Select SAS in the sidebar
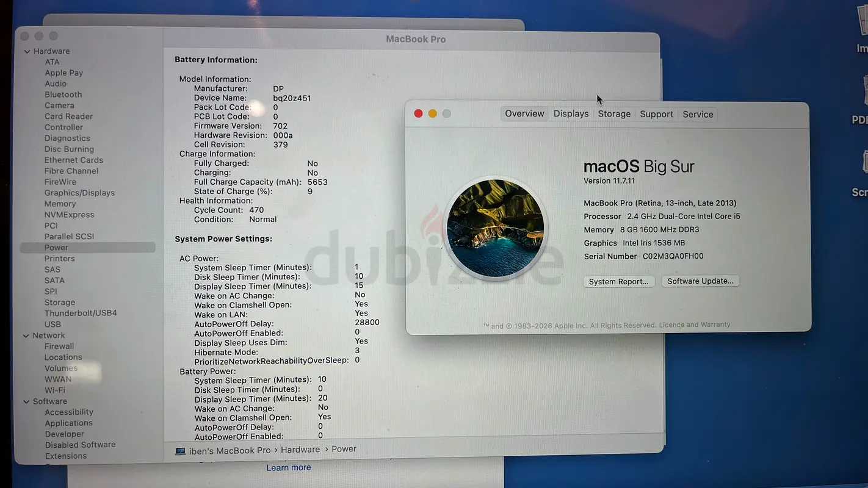The image size is (868, 488). pyautogui.click(x=52, y=270)
